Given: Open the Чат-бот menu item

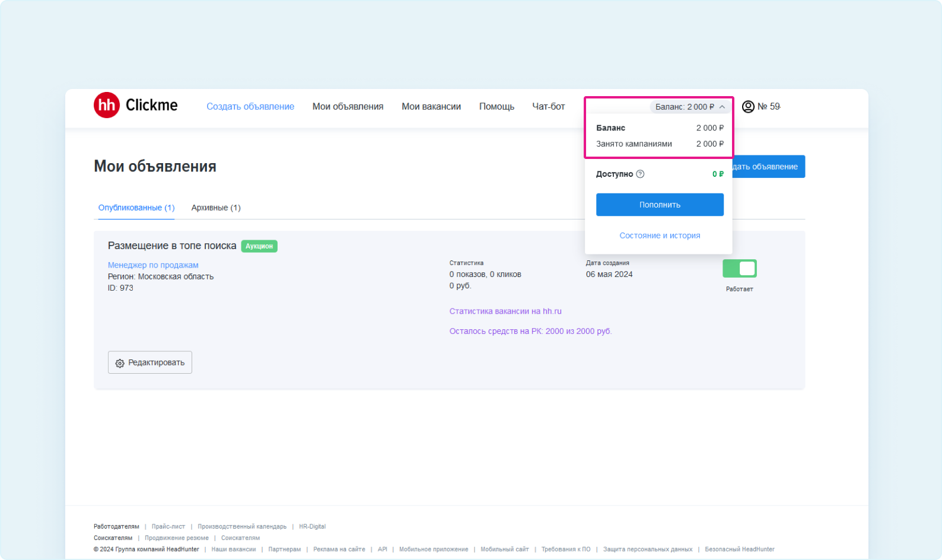Looking at the screenshot, I should click(549, 107).
